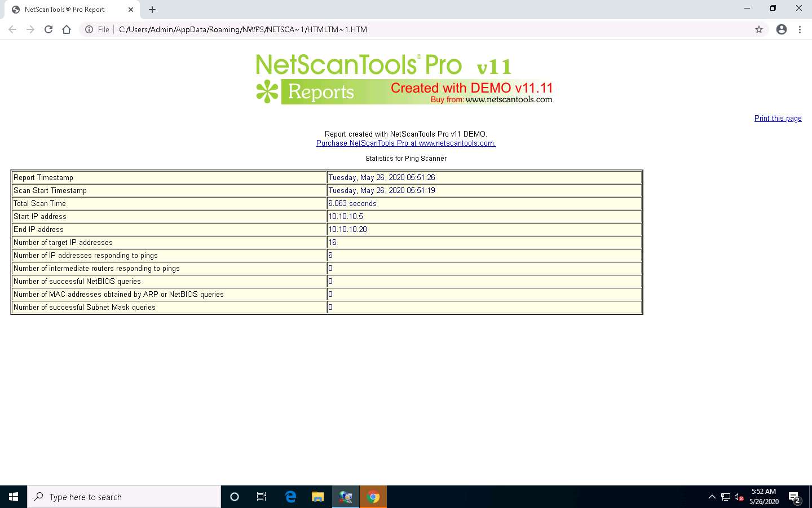
Task: Select Tuesday, May 26, 2020 05:51:19 value
Action: point(382,190)
